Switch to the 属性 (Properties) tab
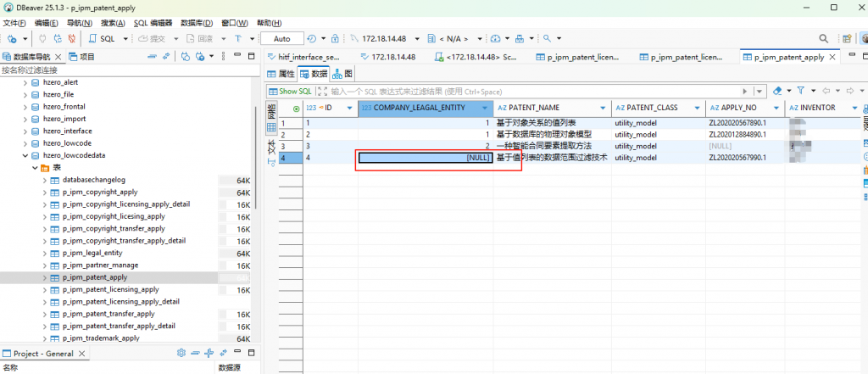Viewport: 868px width, 374px height. click(x=281, y=74)
